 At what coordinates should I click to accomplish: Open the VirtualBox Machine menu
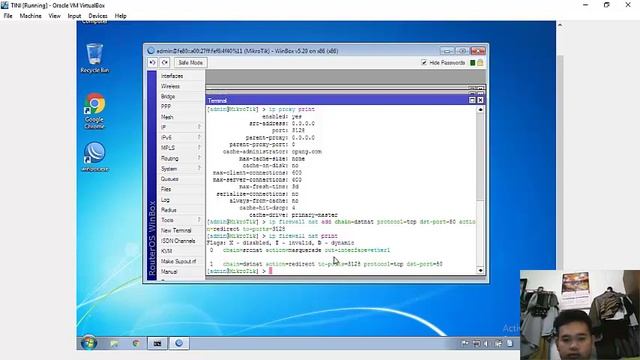click(31, 16)
